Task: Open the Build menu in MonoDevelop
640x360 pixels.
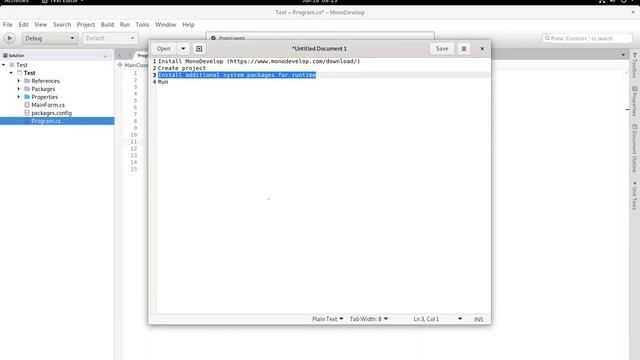Action: point(107,25)
